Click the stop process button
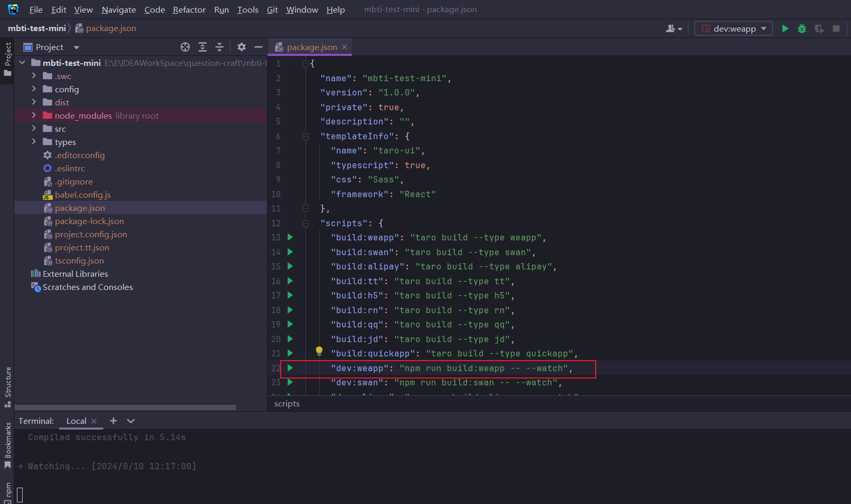Screen dimensions: 851x504 [836, 28]
